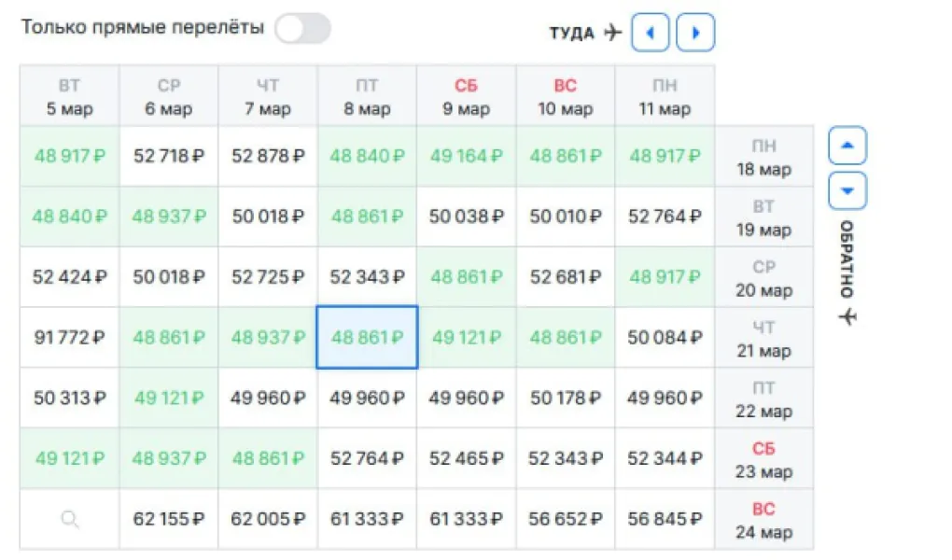
Task: Click the ВС 10 мар column header
Action: pos(566,96)
